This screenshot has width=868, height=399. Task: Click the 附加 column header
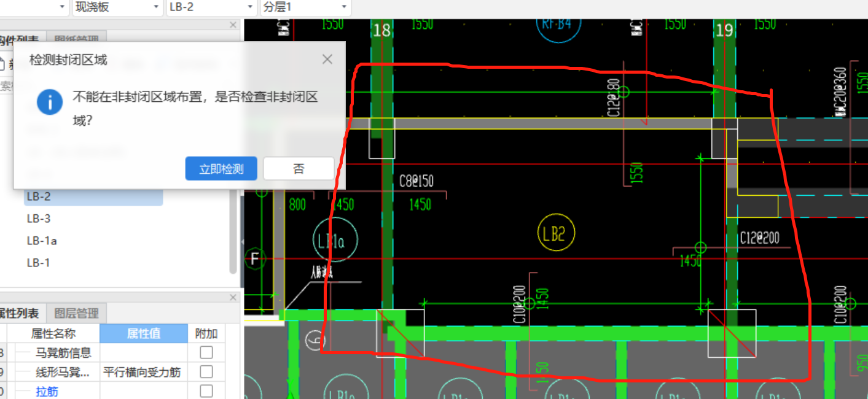click(x=206, y=333)
